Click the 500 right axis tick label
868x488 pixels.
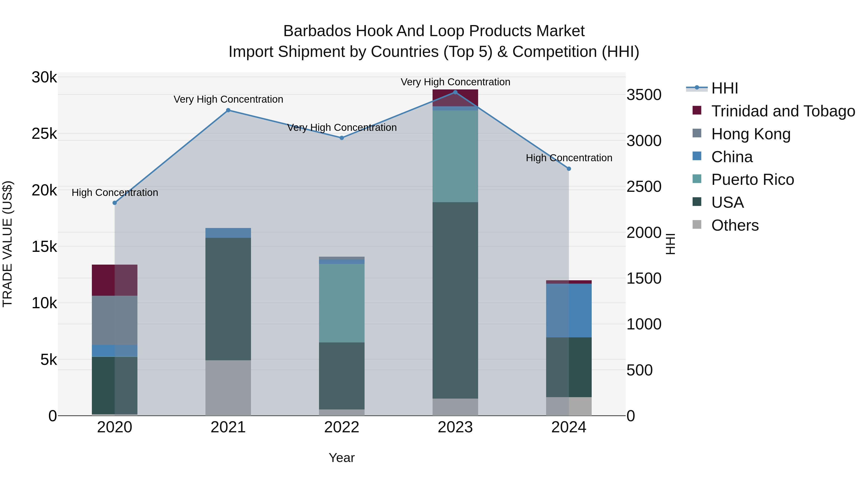(x=639, y=370)
